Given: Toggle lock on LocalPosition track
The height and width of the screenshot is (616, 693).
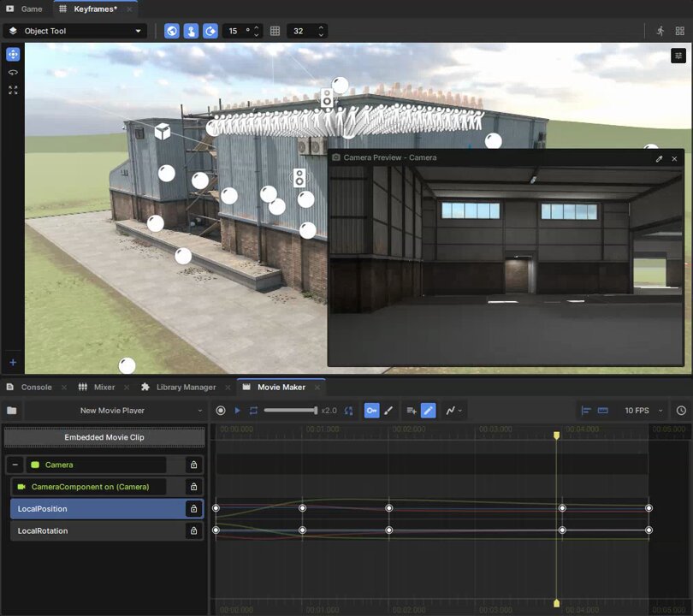Looking at the screenshot, I should tap(193, 508).
